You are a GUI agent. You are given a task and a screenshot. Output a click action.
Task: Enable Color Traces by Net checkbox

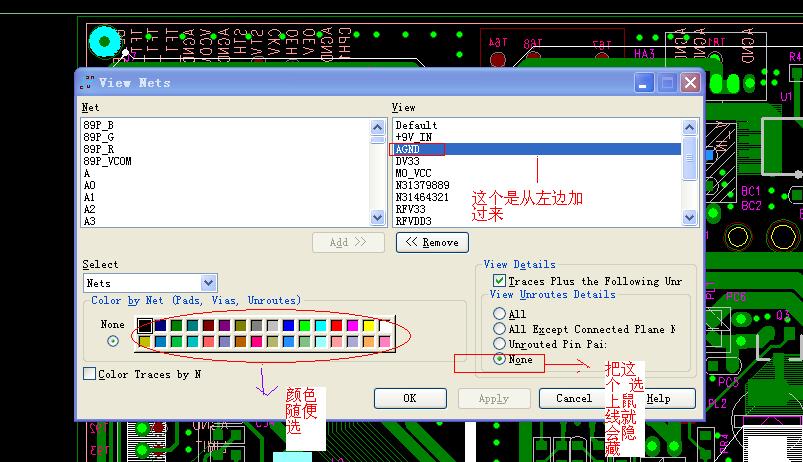point(89,374)
